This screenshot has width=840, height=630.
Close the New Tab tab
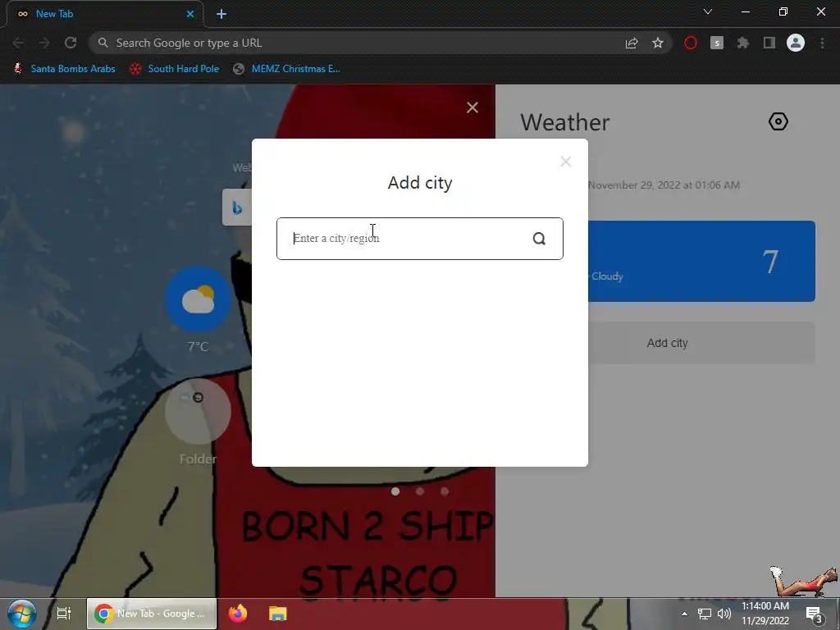coord(190,14)
